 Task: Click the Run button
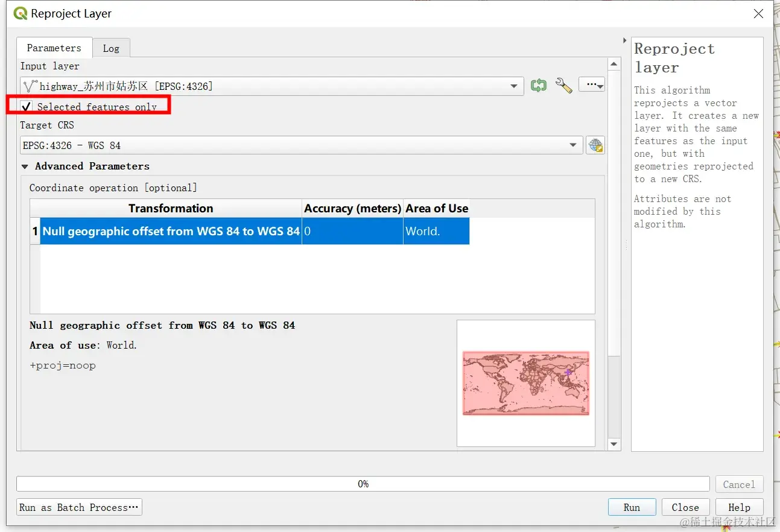pyautogui.click(x=632, y=507)
